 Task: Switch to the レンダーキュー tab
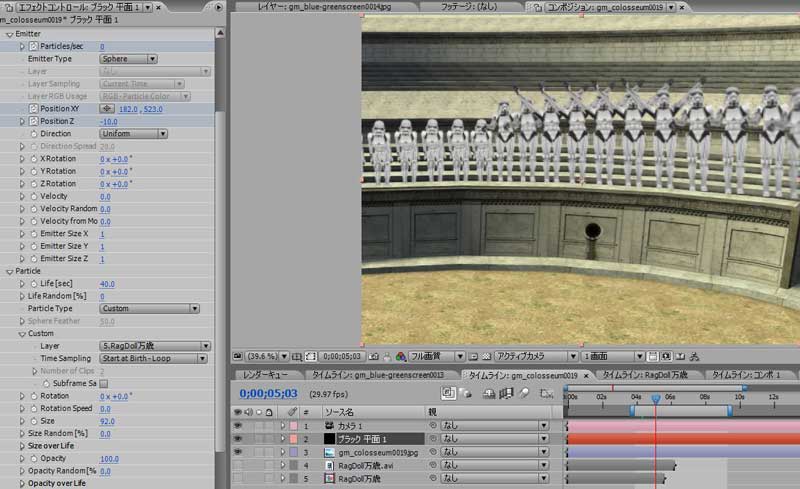coord(266,375)
